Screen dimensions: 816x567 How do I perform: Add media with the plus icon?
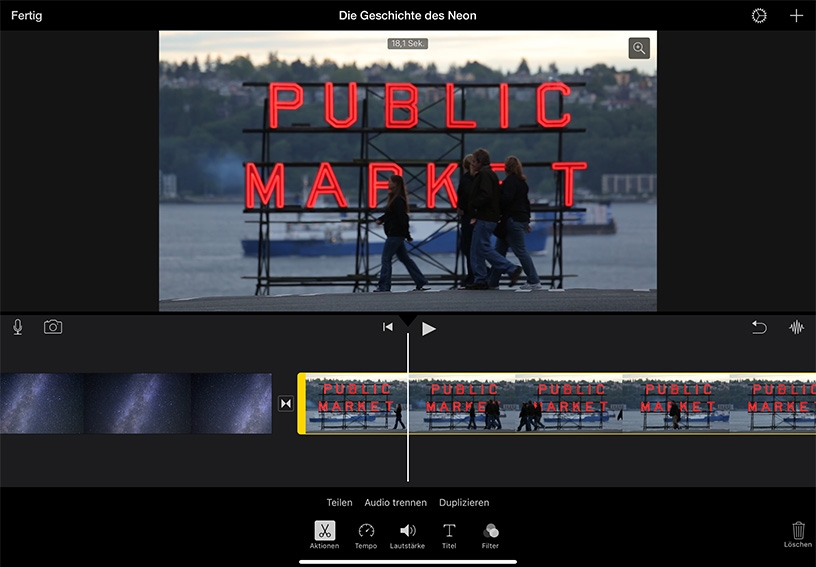tap(796, 16)
